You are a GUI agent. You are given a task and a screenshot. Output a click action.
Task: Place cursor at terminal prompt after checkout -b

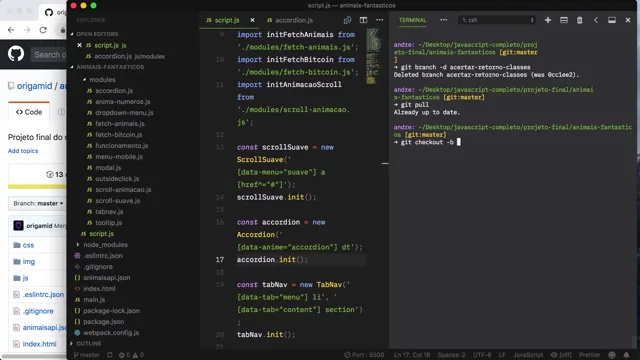point(459,142)
